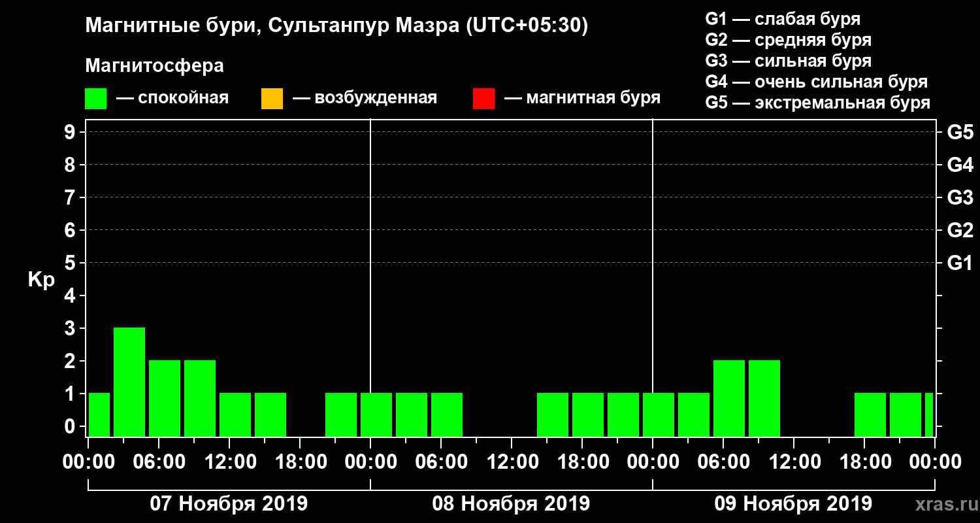Click the green 'спокойная' legend swatch

coord(96,99)
